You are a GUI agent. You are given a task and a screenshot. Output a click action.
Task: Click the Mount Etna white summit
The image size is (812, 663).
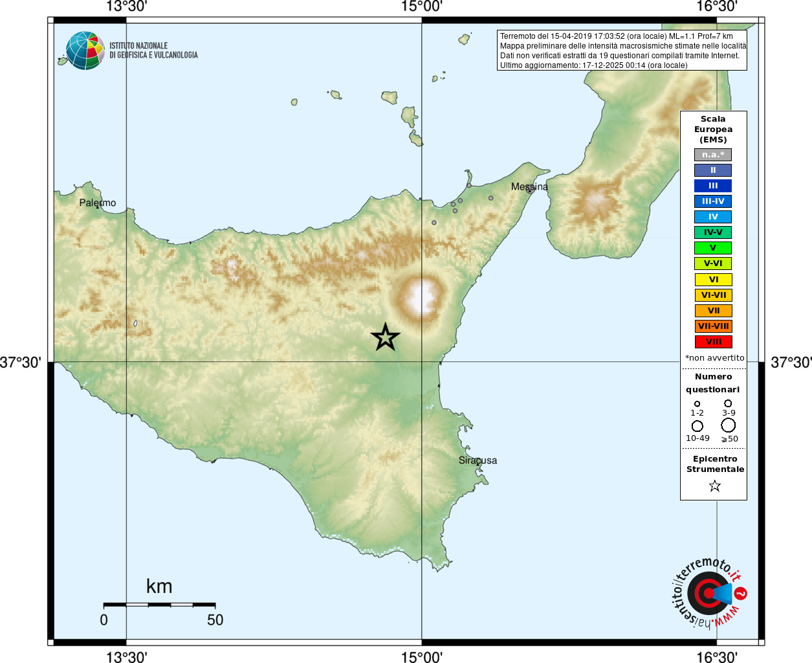pos(422,298)
